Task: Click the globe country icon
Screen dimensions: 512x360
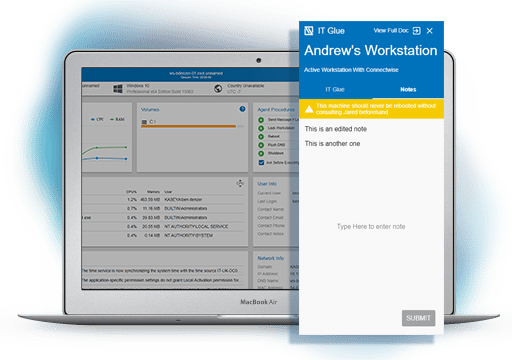Action: (x=218, y=89)
